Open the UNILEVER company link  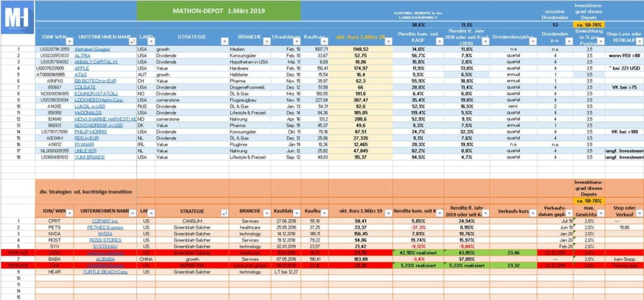(86, 151)
